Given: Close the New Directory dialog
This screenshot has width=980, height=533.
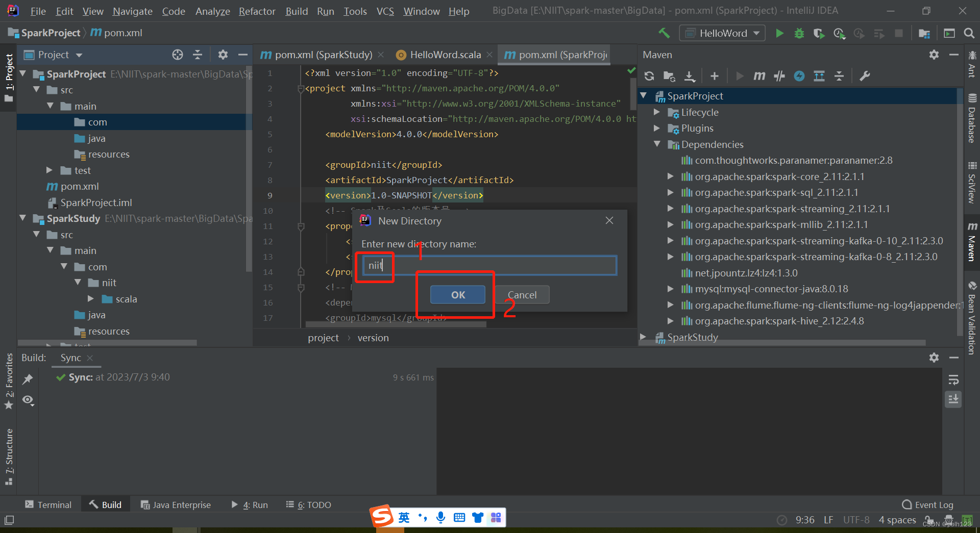Looking at the screenshot, I should pos(609,220).
